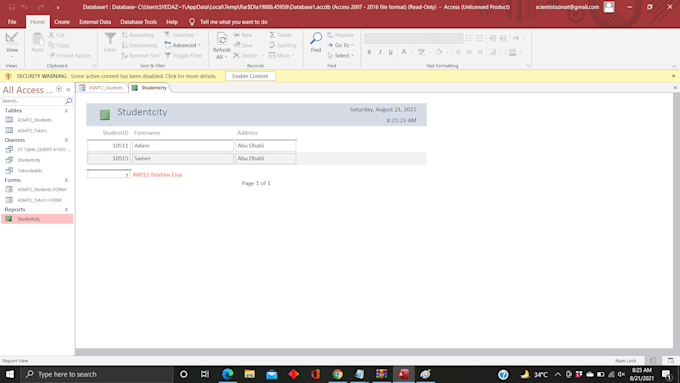
Task: Open the View button in ribbon
Action: pyautogui.click(x=12, y=45)
